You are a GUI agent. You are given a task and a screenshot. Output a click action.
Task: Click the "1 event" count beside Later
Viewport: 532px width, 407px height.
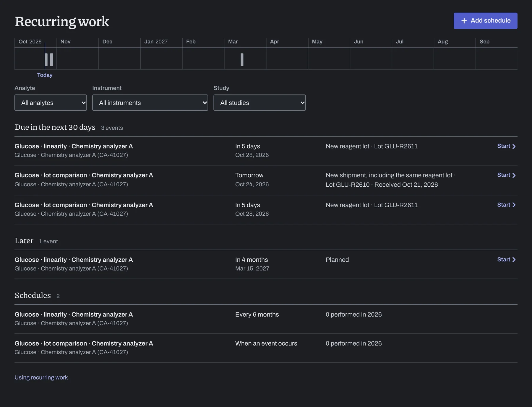(48, 241)
